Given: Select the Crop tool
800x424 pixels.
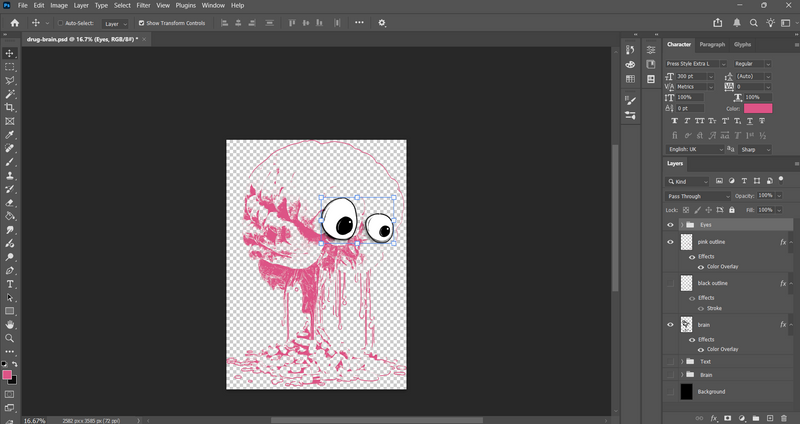Looking at the screenshot, I should point(10,108).
